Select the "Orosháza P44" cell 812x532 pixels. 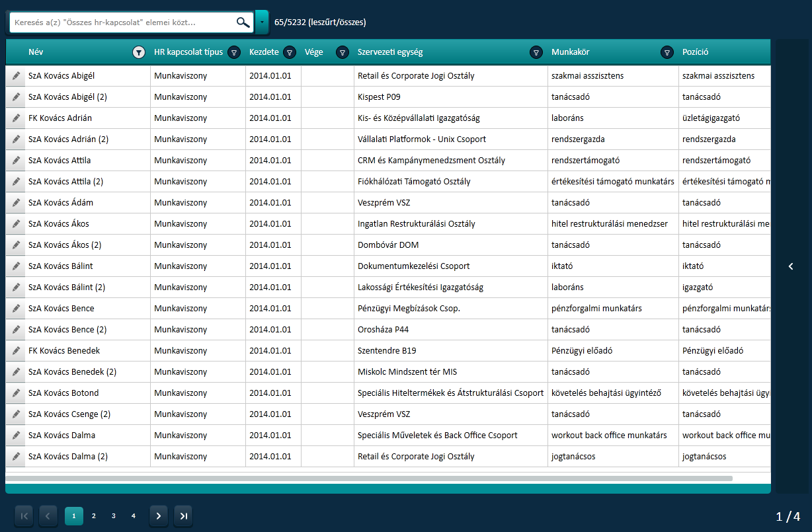451,330
